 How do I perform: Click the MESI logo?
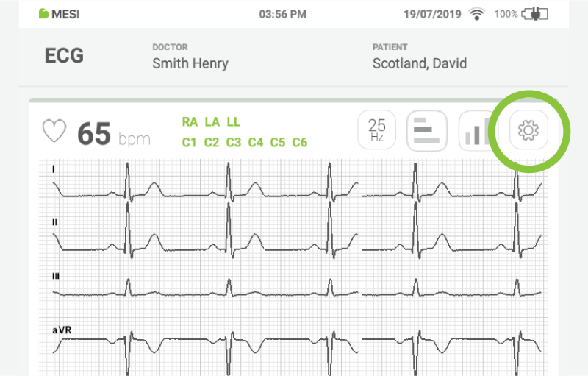(59, 15)
